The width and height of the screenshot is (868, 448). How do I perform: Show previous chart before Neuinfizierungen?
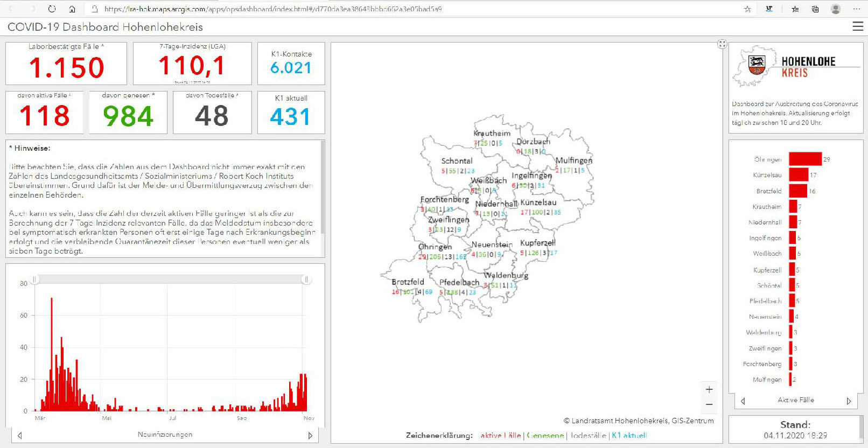pyautogui.click(x=20, y=435)
